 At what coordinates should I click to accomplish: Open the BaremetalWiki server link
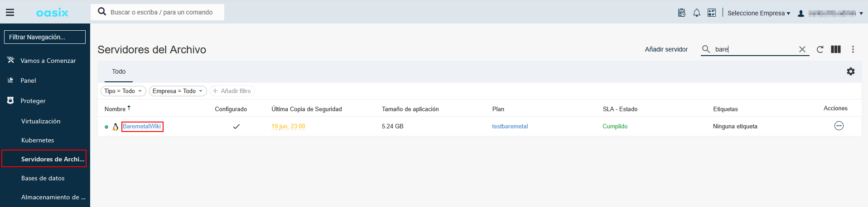click(142, 127)
